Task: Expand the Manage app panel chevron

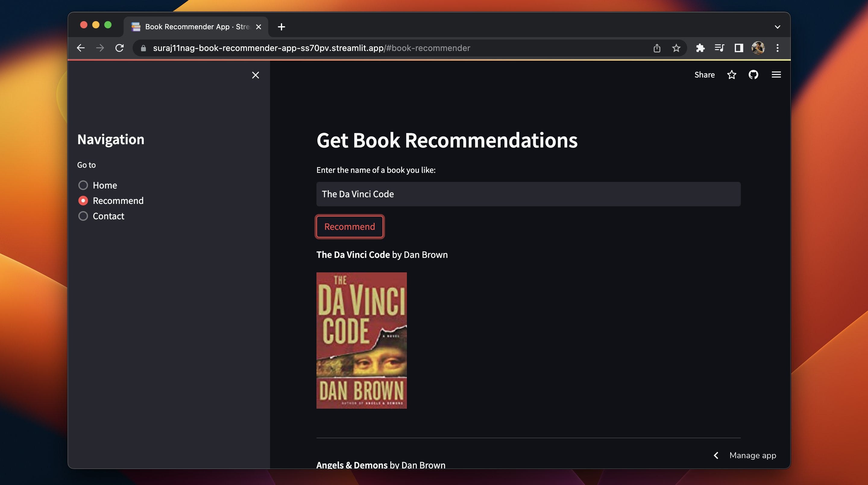Action: 716,455
